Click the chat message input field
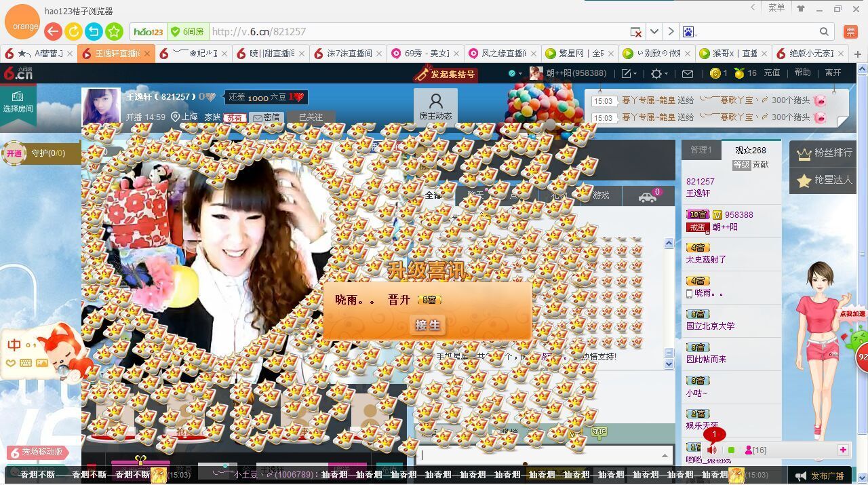The height and width of the screenshot is (485, 868). [538, 455]
